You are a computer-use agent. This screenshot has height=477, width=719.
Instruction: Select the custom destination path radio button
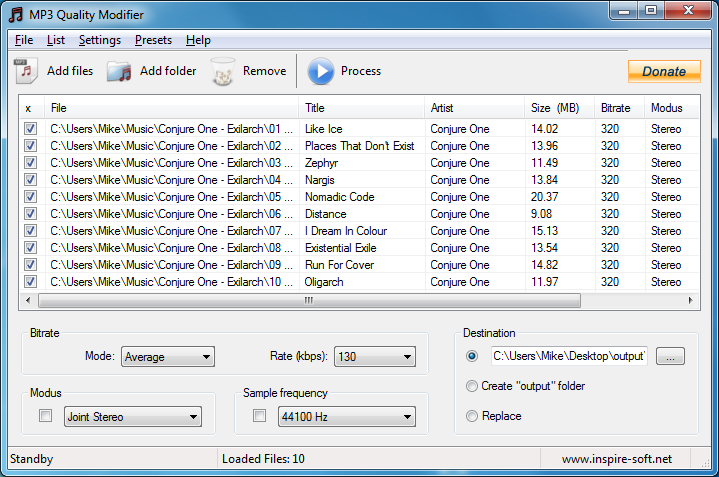click(471, 356)
